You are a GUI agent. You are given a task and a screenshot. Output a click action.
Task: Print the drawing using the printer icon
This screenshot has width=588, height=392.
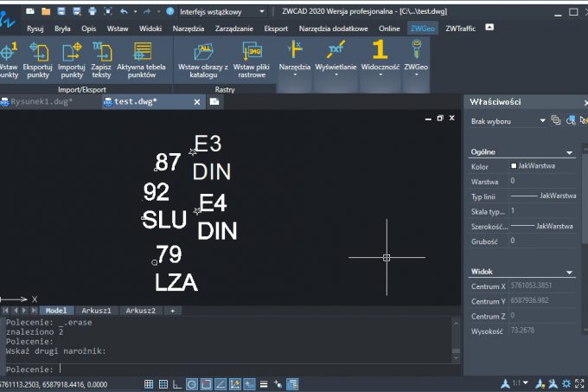[x=93, y=11]
